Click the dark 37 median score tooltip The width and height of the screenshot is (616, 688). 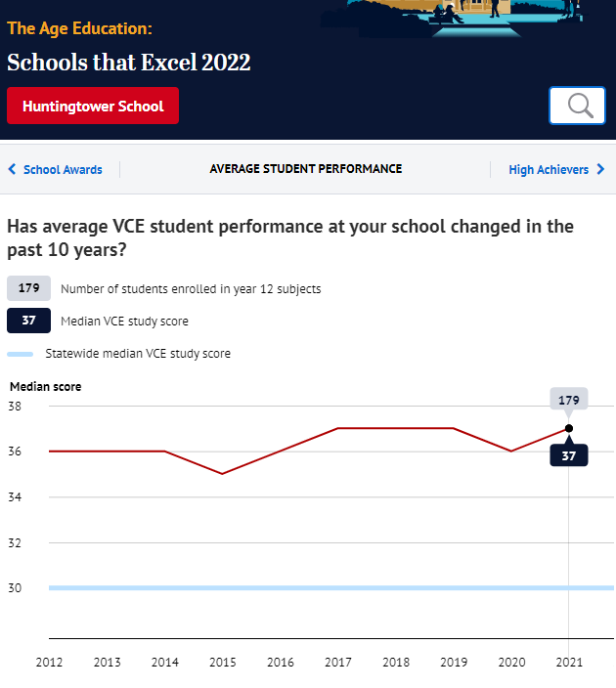coord(569,455)
